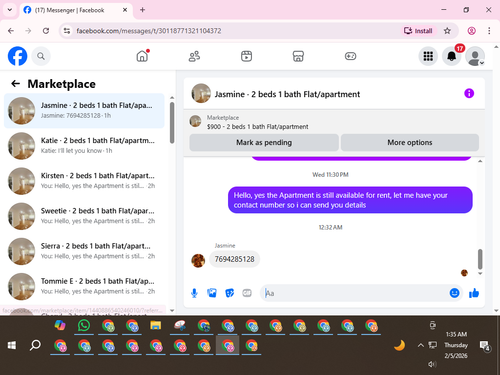The width and height of the screenshot is (500, 375).
Task: Open the sticker picker icon
Action: coord(230,293)
